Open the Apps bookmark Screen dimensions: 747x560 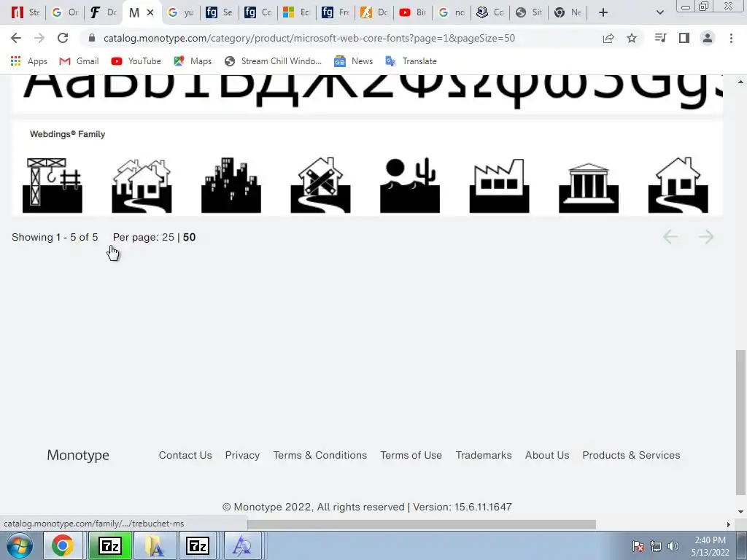tap(28, 61)
